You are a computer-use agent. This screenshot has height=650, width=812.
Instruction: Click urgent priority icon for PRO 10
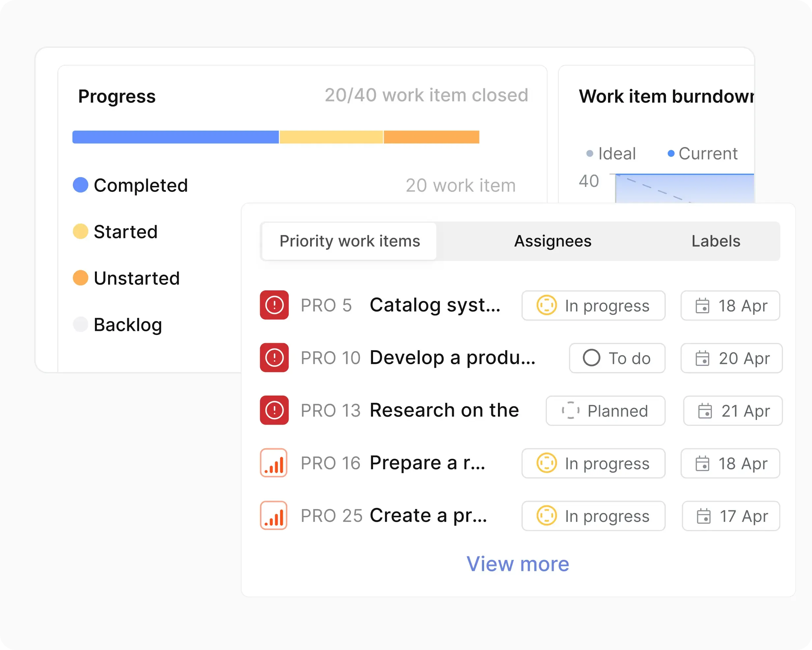(x=274, y=358)
